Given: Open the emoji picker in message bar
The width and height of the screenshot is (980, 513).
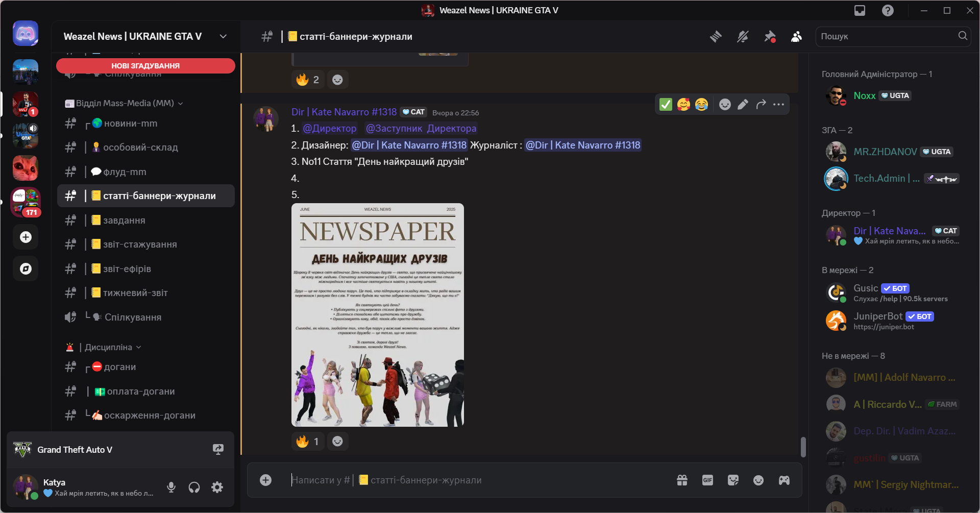Looking at the screenshot, I should tap(758, 480).
